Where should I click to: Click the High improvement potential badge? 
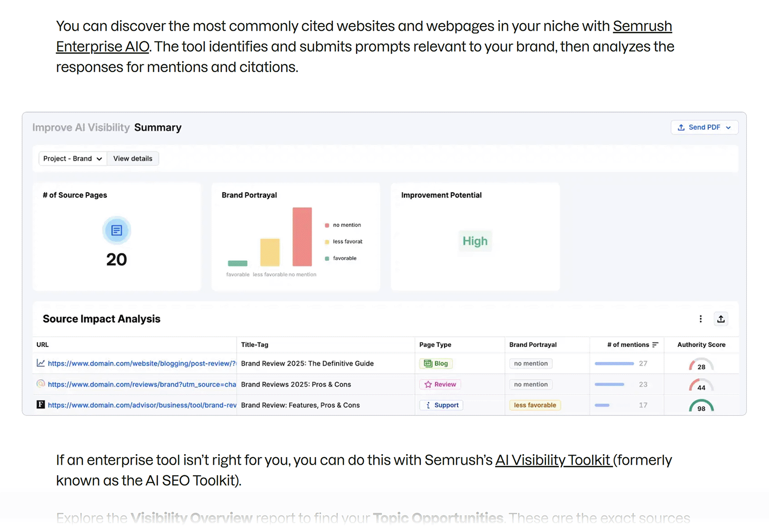point(475,241)
